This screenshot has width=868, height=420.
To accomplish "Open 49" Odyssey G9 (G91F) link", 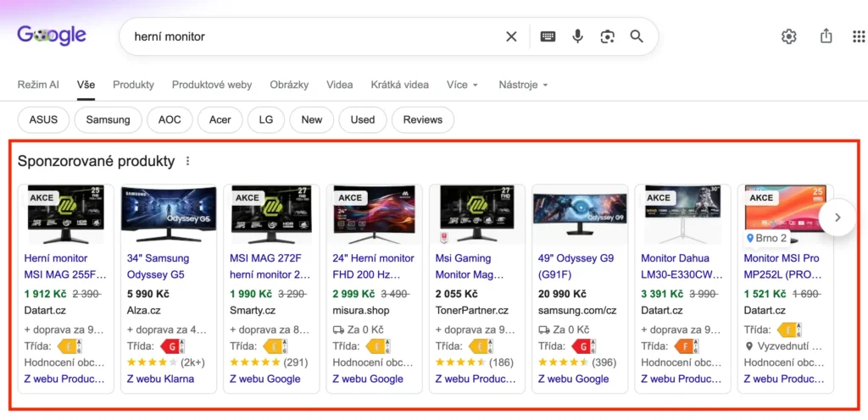I will point(576,267).
